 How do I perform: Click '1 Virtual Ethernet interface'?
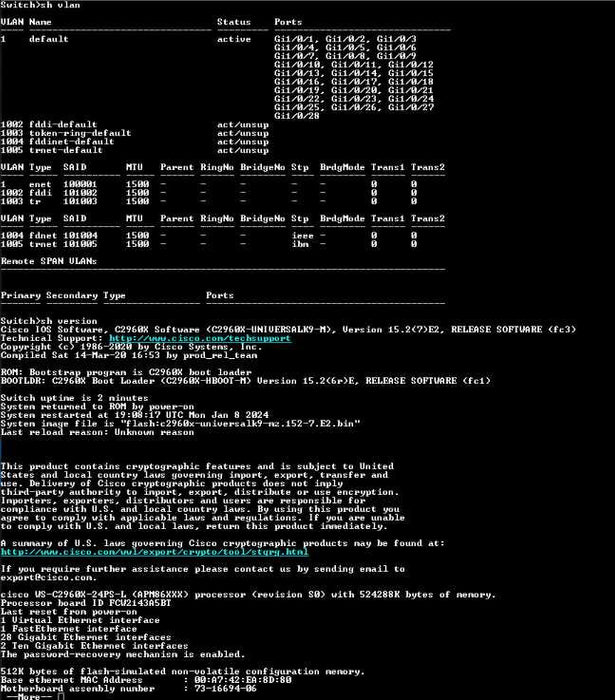tap(80, 621)
